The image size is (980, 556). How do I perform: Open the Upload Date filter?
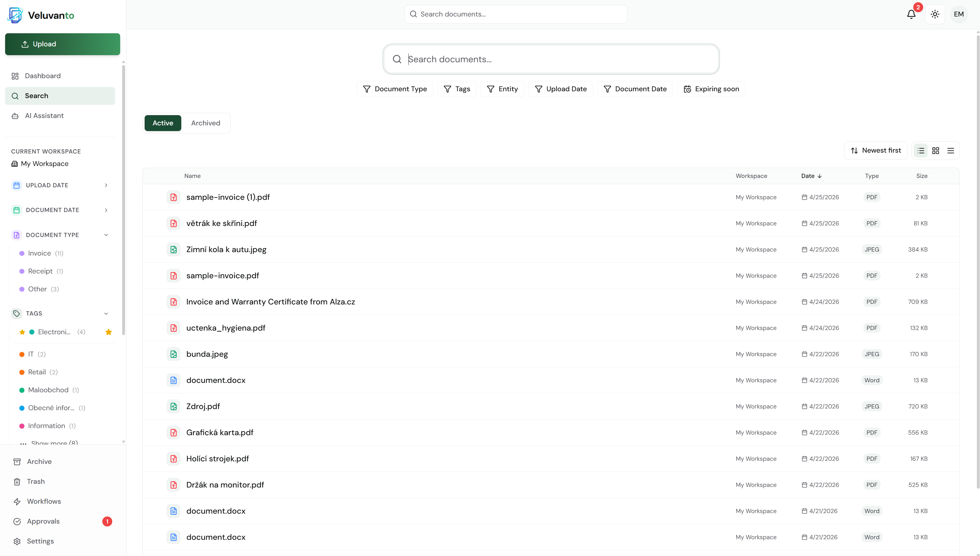[561, 89]
